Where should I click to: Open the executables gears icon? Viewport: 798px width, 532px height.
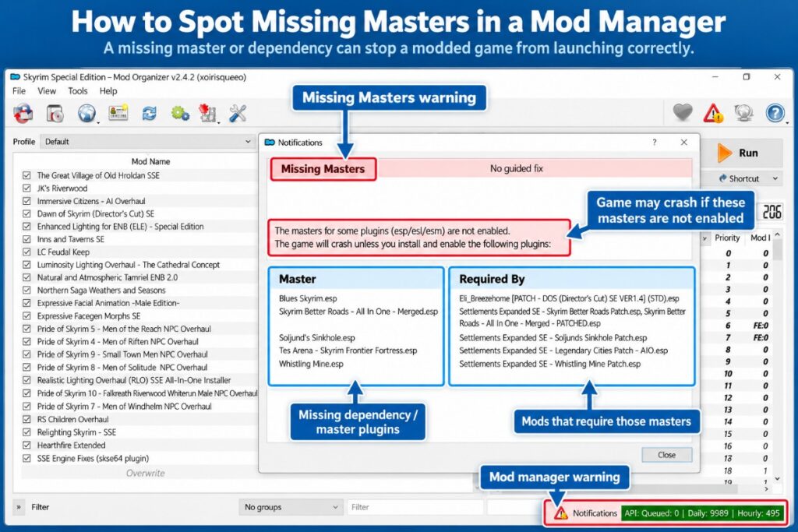[x=180, y=113]
